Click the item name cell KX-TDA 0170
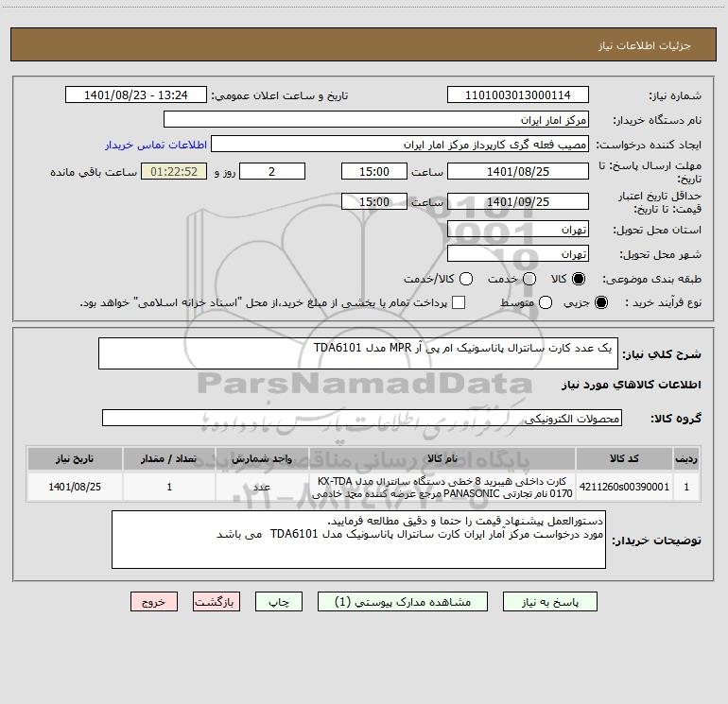Screen dimensions: 728x704 pos(442,487)
